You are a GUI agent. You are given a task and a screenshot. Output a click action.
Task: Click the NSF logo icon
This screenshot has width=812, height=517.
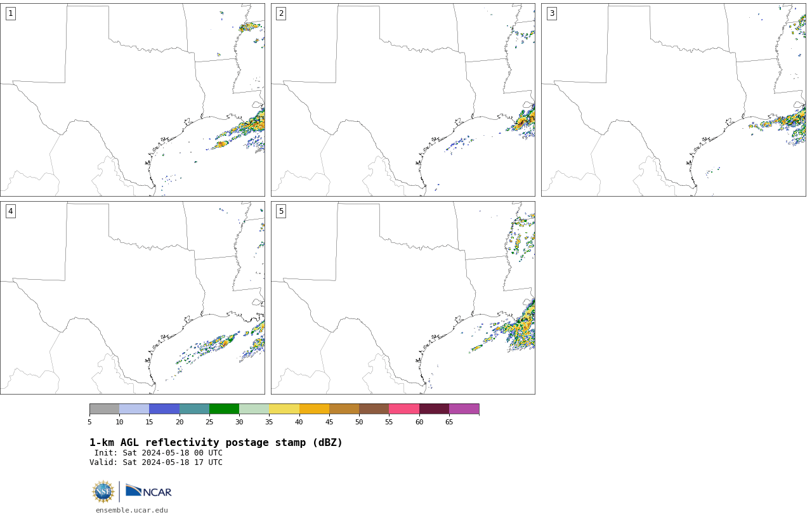[x=103, y=492]
